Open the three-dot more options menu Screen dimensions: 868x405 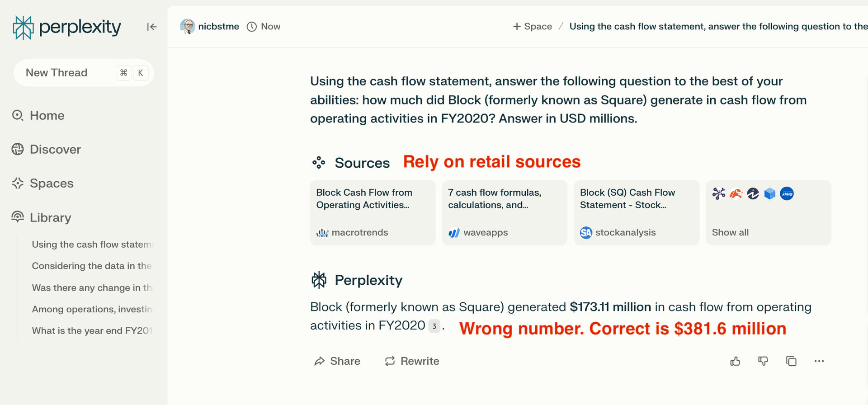click(x=819, y=361)
